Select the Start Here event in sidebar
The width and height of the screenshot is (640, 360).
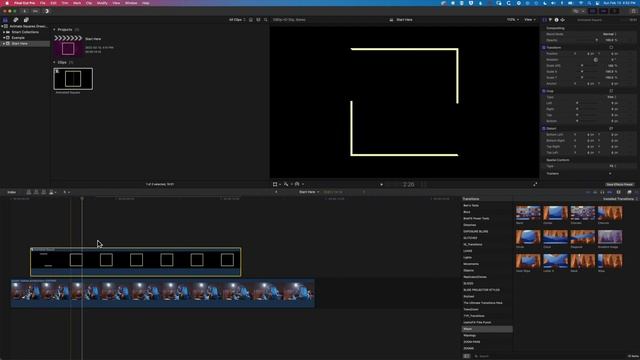click(x=19, y=43)
